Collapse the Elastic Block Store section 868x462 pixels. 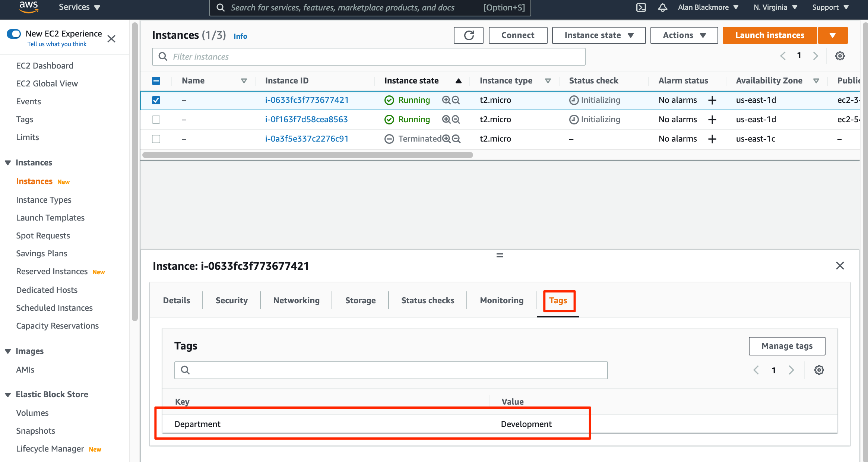(8, 395)
